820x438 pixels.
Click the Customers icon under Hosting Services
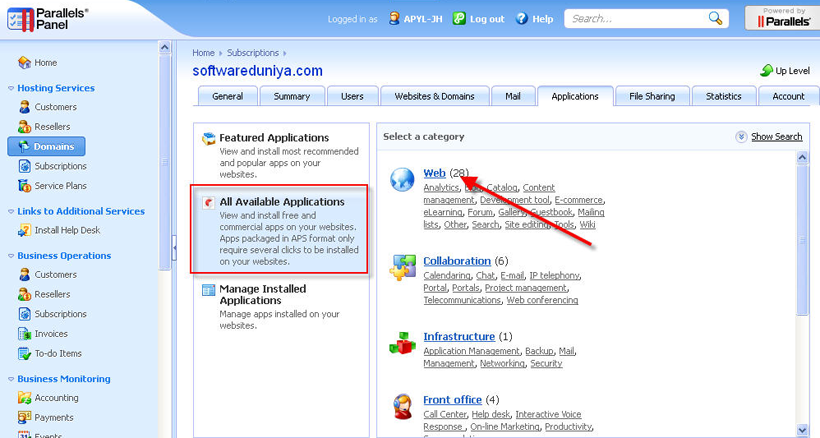tap(24, 107)
